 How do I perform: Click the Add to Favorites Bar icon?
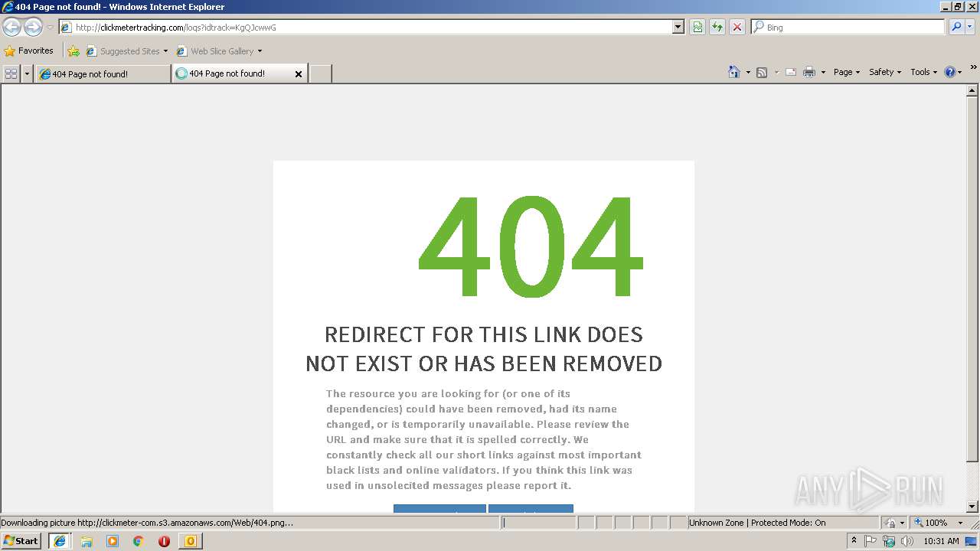(73, 51)
